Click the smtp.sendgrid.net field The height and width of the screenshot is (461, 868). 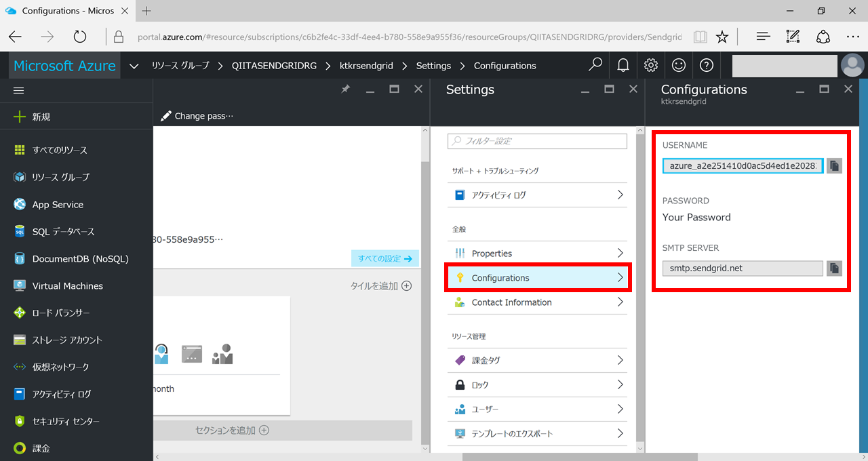click(743, 268)
